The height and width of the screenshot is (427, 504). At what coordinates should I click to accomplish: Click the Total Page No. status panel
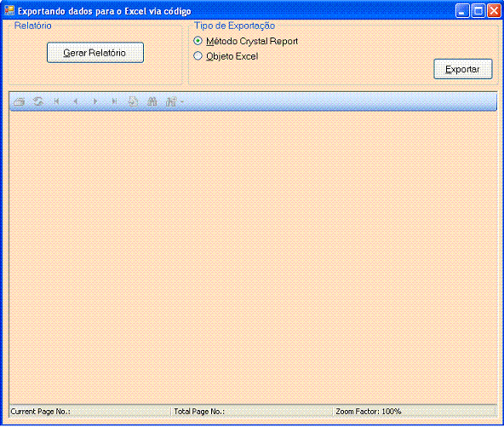pos(252,412)
